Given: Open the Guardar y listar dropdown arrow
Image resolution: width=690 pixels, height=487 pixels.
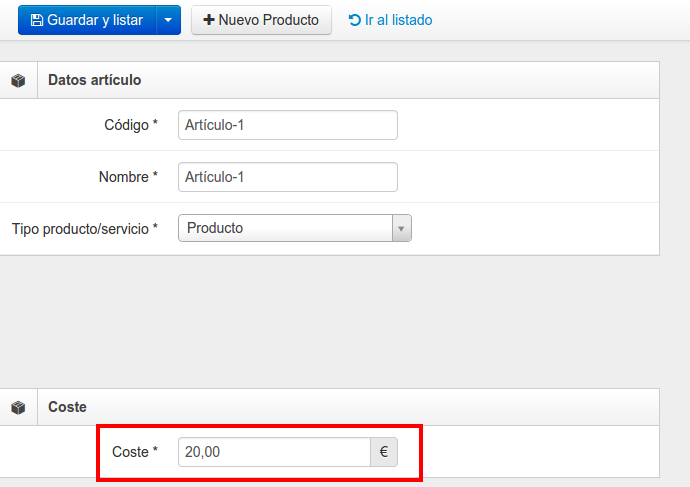Looking at the screenshot, I should 169,20.
